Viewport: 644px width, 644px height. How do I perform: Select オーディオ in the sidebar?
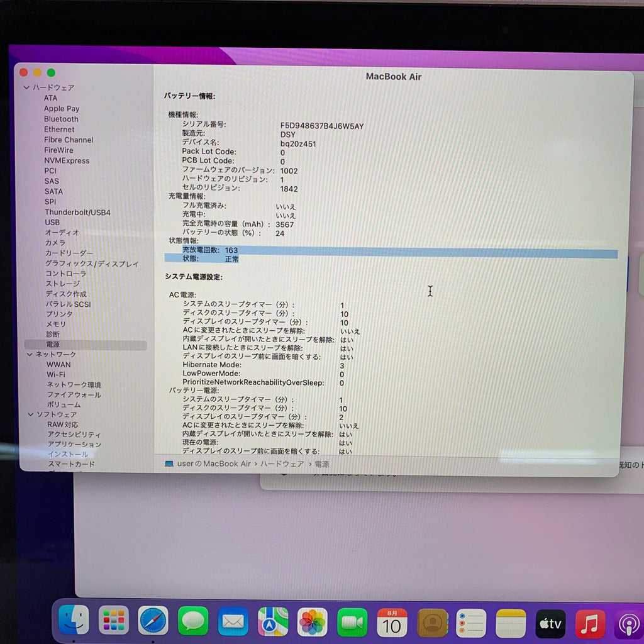(62, 233)
